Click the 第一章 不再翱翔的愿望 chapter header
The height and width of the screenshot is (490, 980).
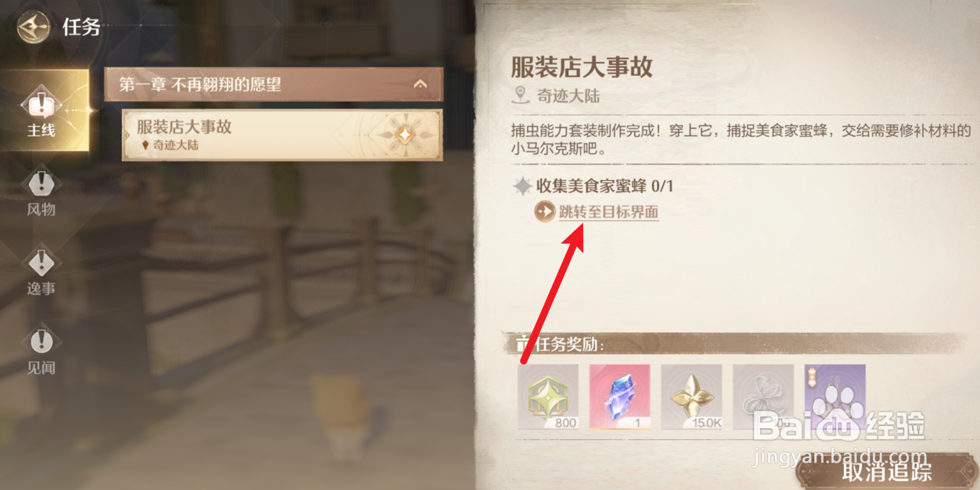[x=274, y=84]
